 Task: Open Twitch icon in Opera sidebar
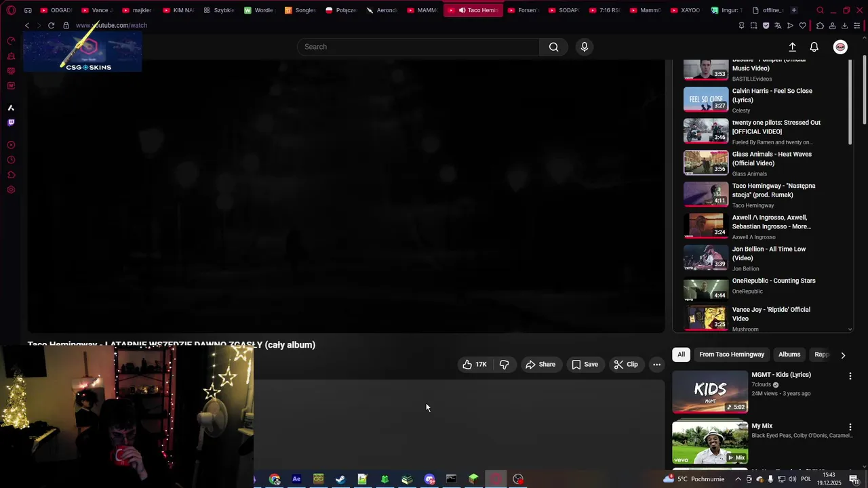(x=11, y=123)
